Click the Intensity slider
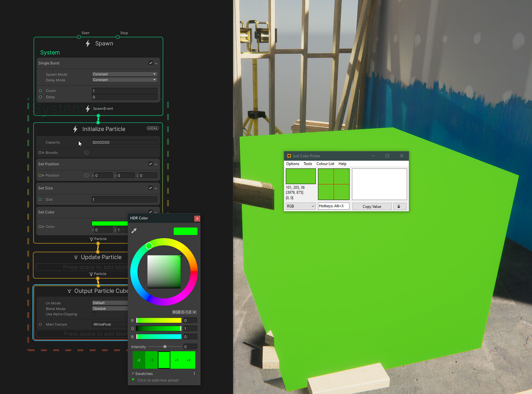 (x=165, y=347)
